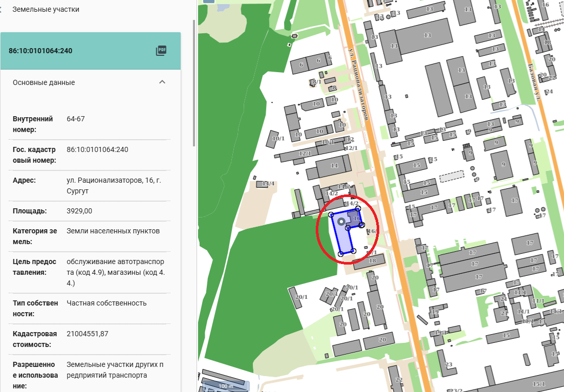
Task: Select building 14/4 on the map
Action: [x=267, y=184]
